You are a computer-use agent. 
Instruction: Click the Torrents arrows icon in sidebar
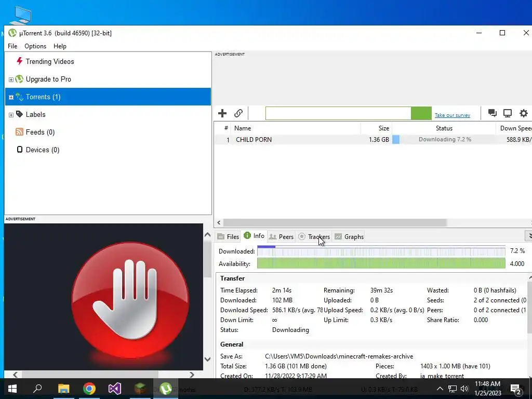pyautogui.click(x=19, y=97)
